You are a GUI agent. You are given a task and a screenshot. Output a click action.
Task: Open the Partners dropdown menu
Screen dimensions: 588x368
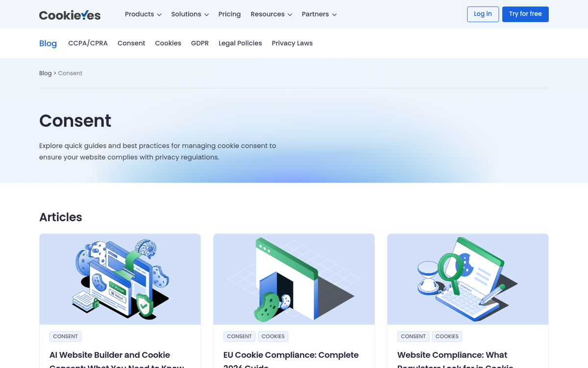[x=319, y=14]
